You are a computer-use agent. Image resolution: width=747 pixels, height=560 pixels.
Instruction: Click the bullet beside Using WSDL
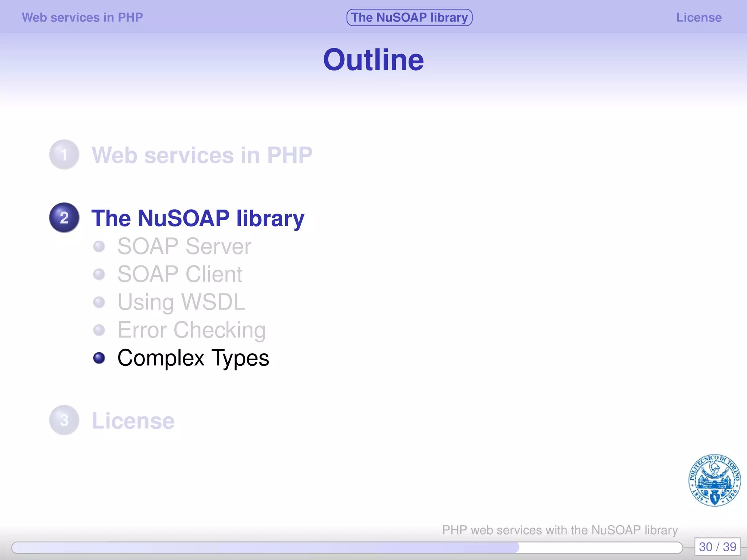coord(99,302)
